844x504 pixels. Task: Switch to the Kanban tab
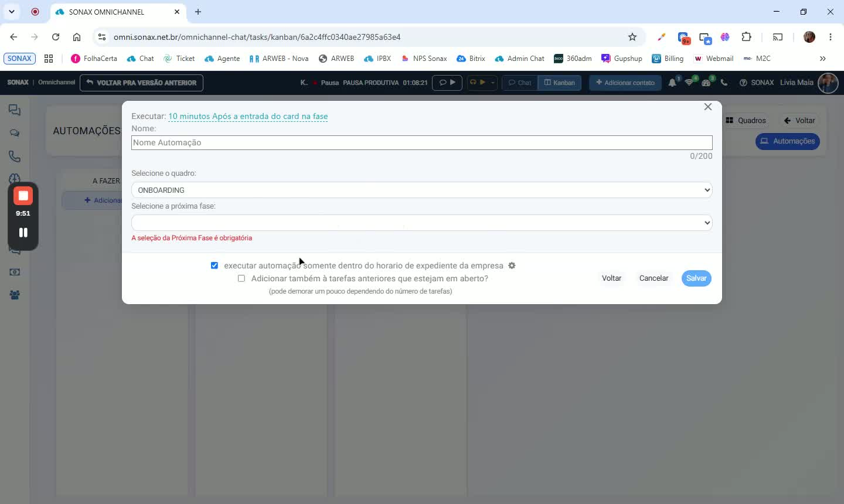click(x=560, y=83)
